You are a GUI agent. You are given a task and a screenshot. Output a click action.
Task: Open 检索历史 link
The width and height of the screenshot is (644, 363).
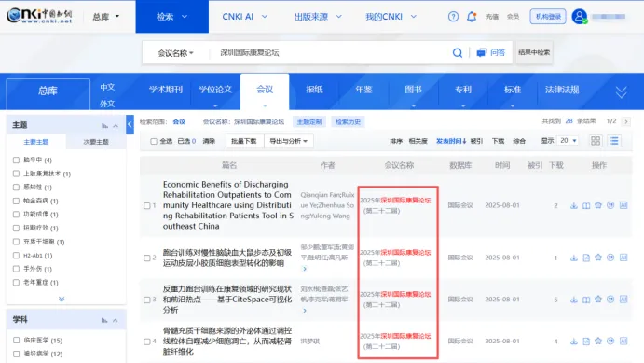(348, 121)
